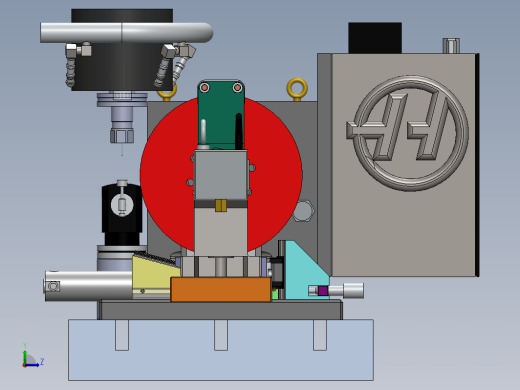Click the yellow wedge-shaped part
Screen dimensions: 520x390
pos(153,275)
